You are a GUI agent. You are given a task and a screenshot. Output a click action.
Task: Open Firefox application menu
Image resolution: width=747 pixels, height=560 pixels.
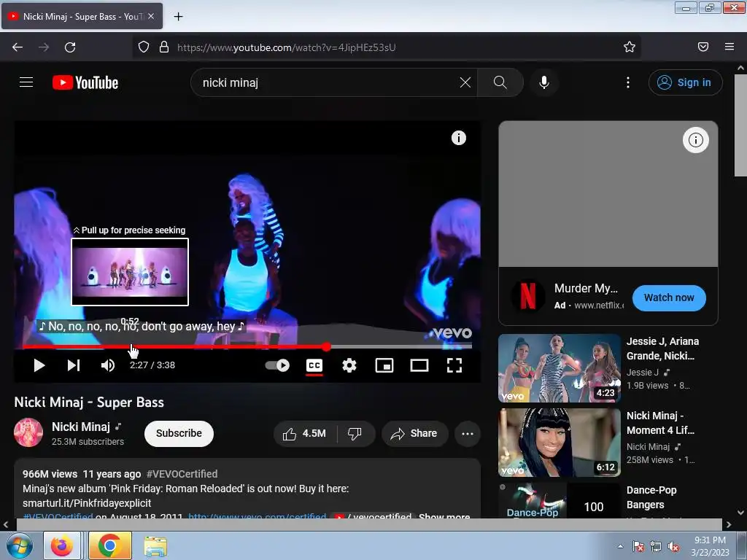point(729,47)
